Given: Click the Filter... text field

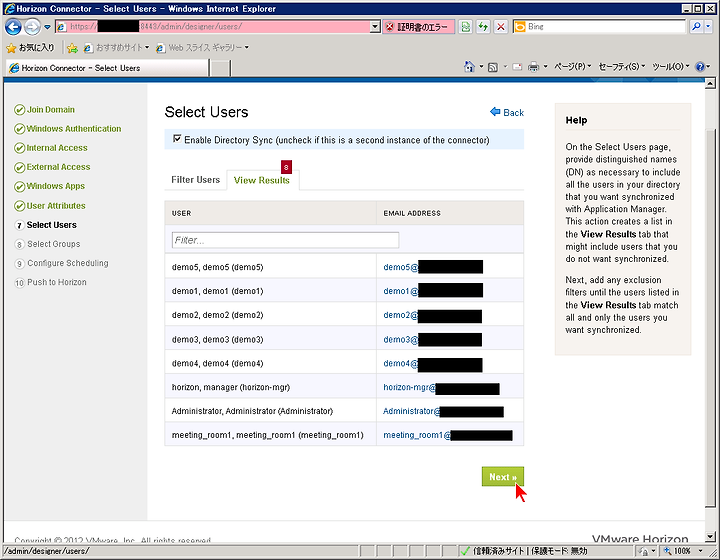Looking at the screenshot, I should pyautogui.click(x=285, y=240).
